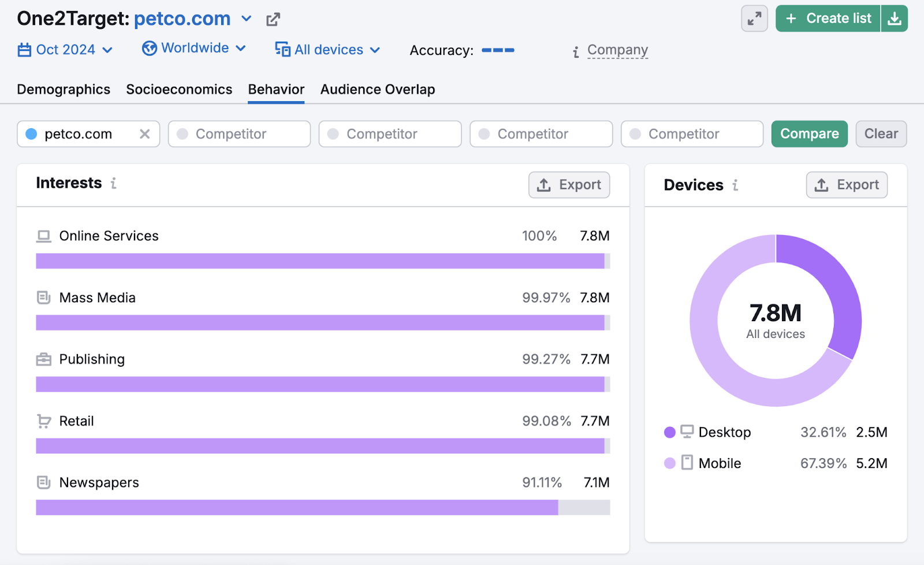The height and width of the screenshot is (565, 924).
Task: Click the Clear button
Action: click(881, 134)
